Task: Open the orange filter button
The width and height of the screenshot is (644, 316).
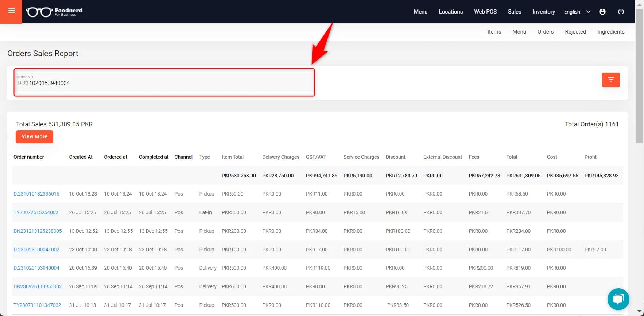Action: point(611,80)
